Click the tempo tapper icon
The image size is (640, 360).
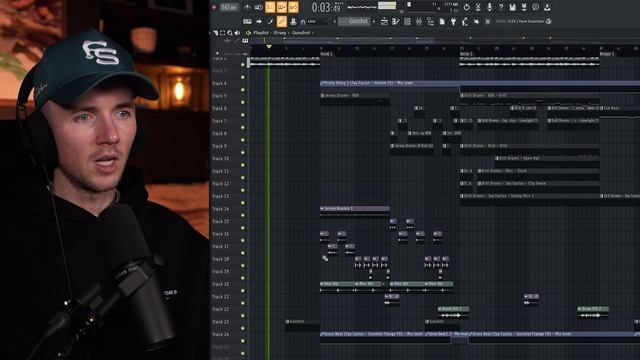(464, 21)
